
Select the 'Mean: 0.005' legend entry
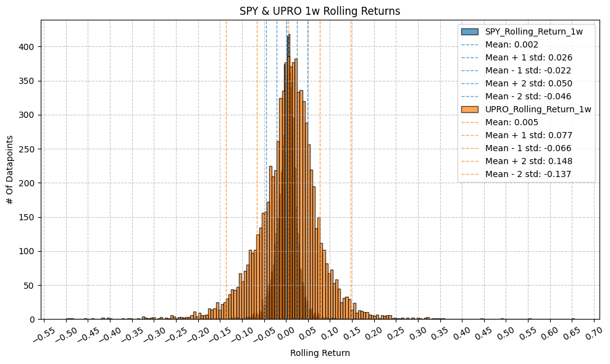click(x=511, y=122)
